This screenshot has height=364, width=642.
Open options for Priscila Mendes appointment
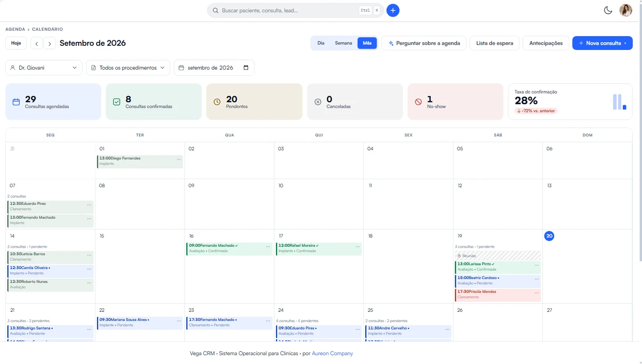click(x=537, y=292)
